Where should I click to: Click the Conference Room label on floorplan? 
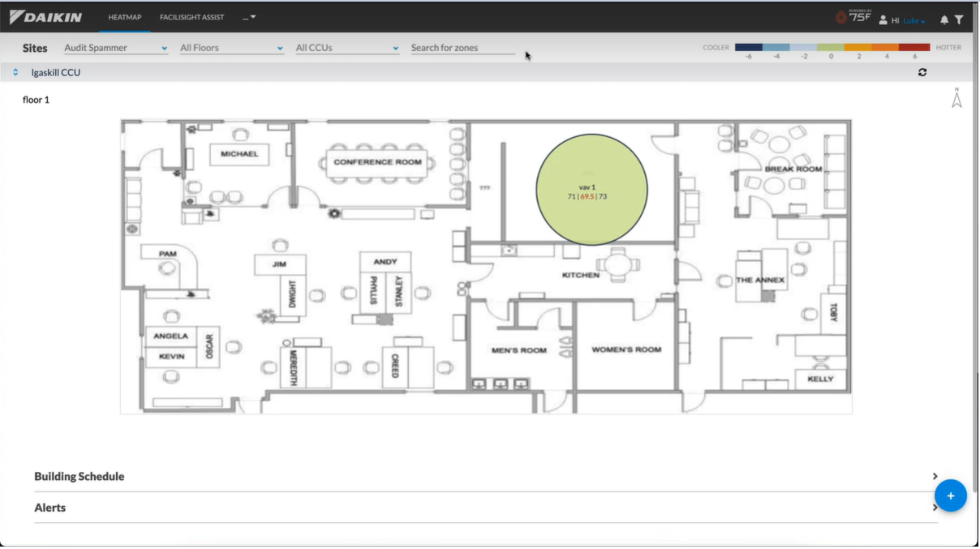coord(378,162)
